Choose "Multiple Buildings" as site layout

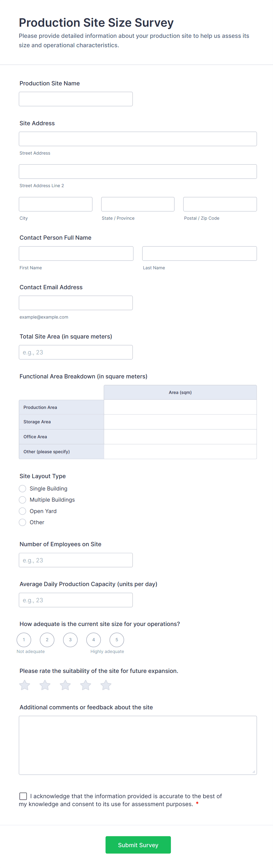click(22, 500)
